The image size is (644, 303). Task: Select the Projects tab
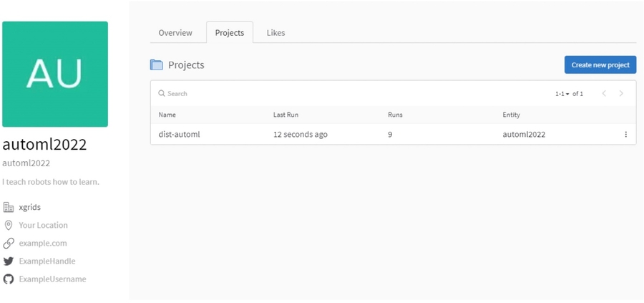point(229,33)
